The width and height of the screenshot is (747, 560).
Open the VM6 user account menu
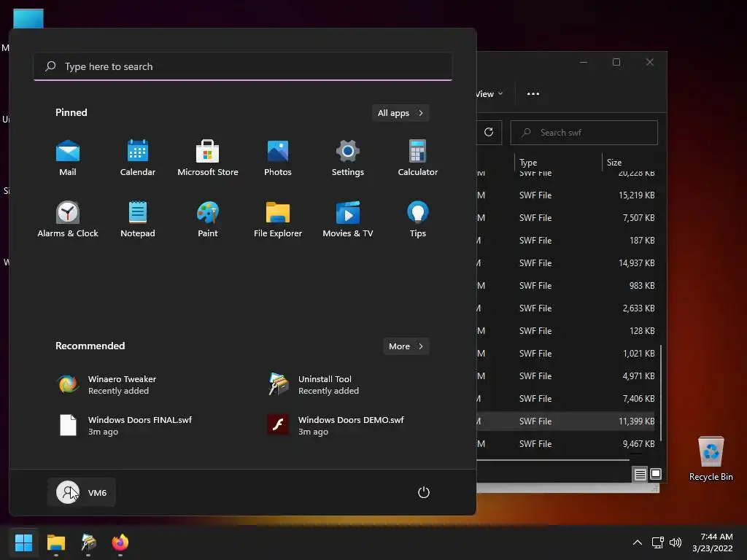point(82,492)
